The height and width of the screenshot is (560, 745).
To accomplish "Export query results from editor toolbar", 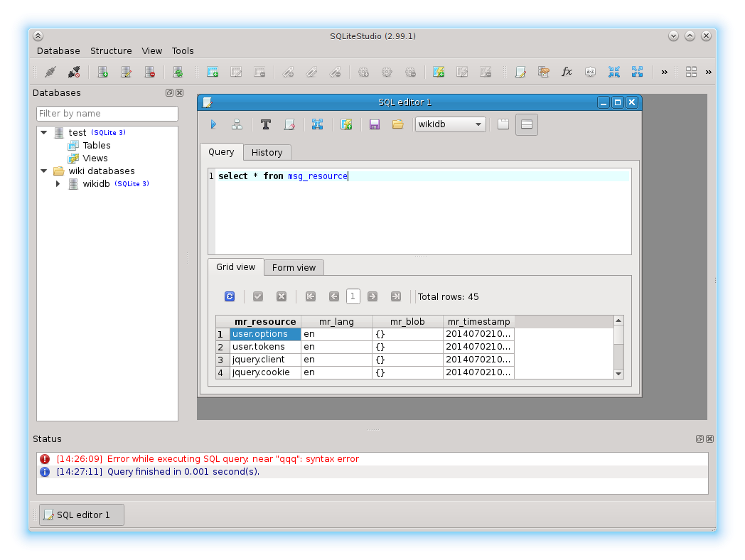I will (x=317, y=124).
